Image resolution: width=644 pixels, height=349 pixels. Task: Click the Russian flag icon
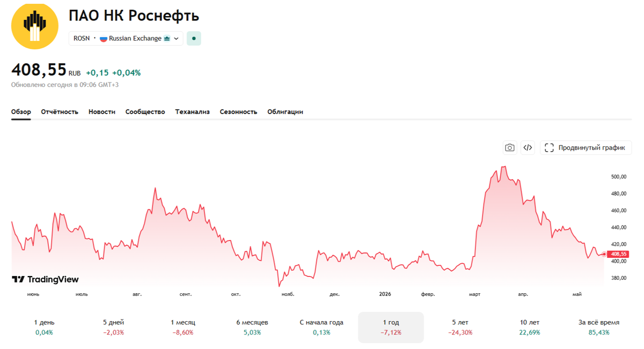pyautogui.click(x=104, y=39)
